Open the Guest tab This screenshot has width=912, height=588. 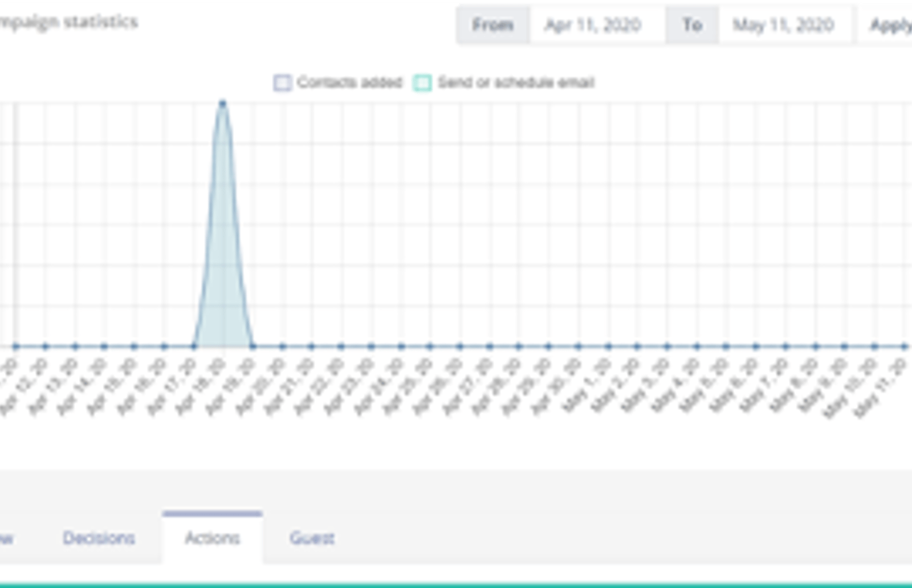(x=312, y=538)
